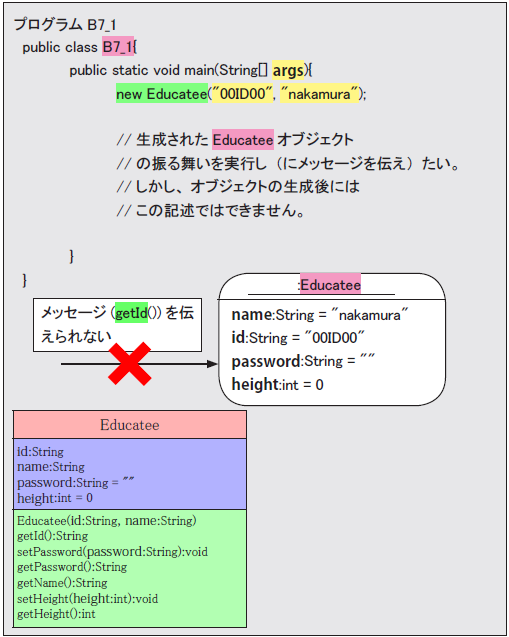This screenshot has width=509, height=637.
Task: Click the :Educatee object title
Action: [330, 284]
